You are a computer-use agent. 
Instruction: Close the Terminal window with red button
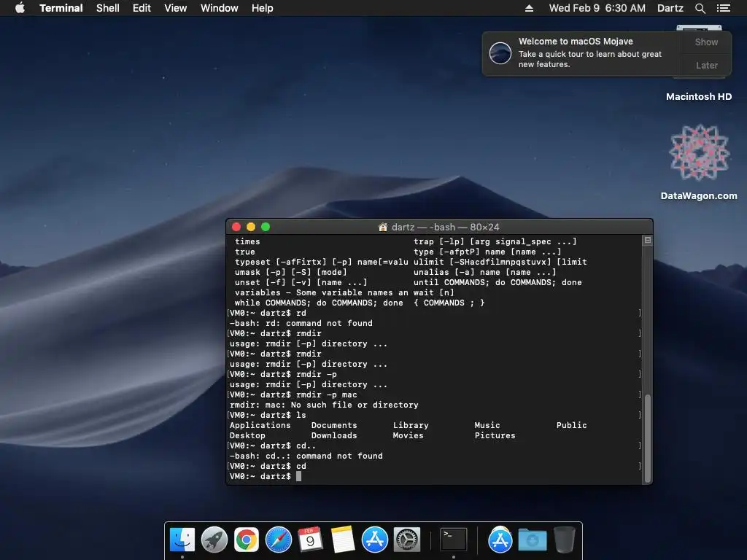(x=236, y=227)
